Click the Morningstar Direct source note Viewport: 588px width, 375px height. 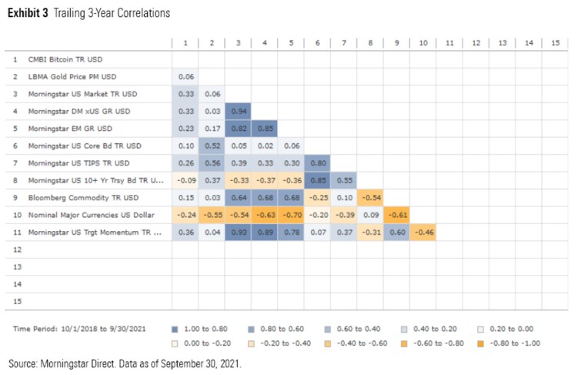click(x=125, y=363)
